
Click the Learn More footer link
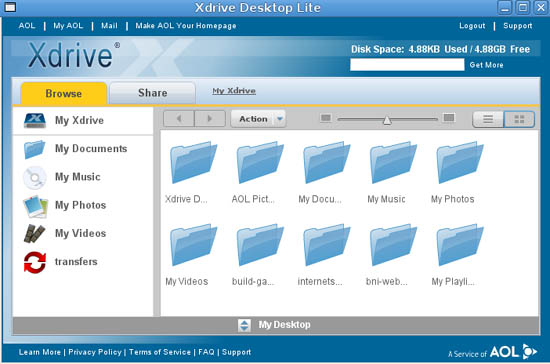coord(40,352)
